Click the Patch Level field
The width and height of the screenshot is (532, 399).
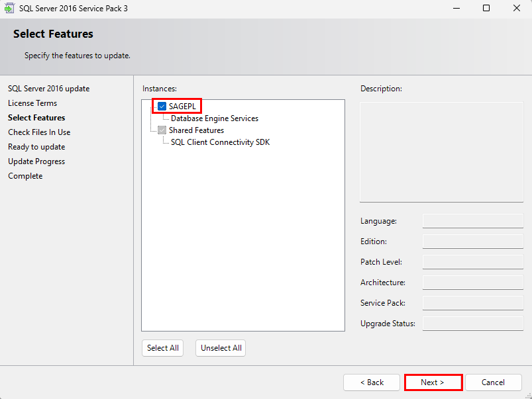[473, 262]
